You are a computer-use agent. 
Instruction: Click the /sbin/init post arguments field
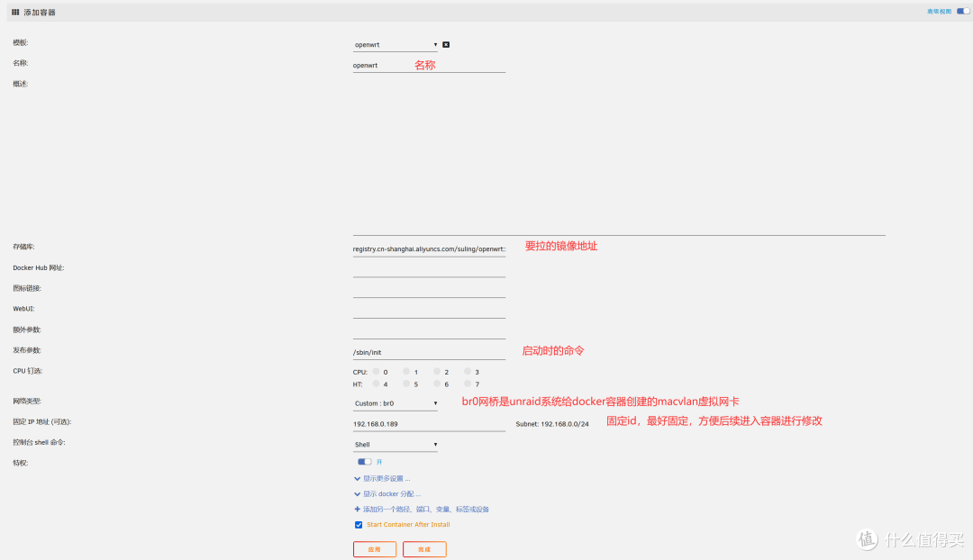[x=429, y=353]
